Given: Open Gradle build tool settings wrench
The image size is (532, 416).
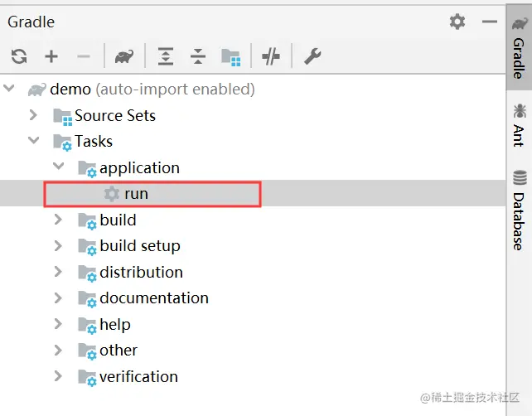Looking at the screenshot, I should tap(312, 56).
